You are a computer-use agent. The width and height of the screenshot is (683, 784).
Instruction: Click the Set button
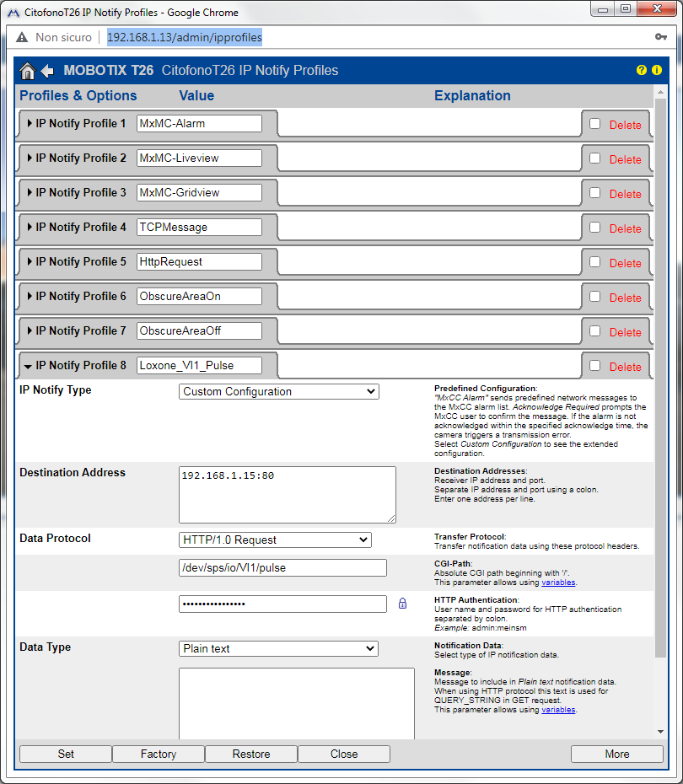[66, 754]
